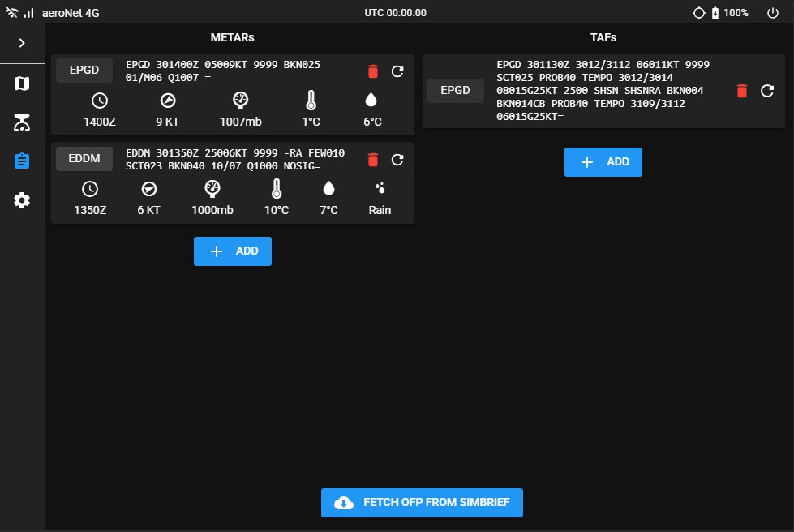Click the EDDM station field in METARs

coord(84,159)
